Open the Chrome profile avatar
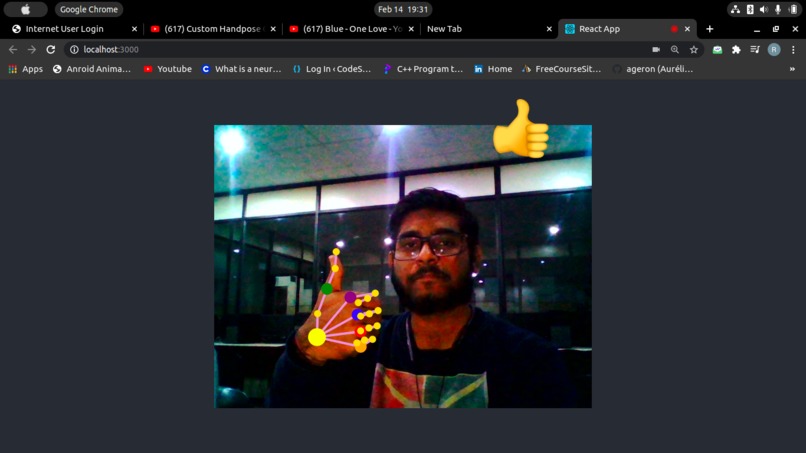806x453 pixels. 774,49
